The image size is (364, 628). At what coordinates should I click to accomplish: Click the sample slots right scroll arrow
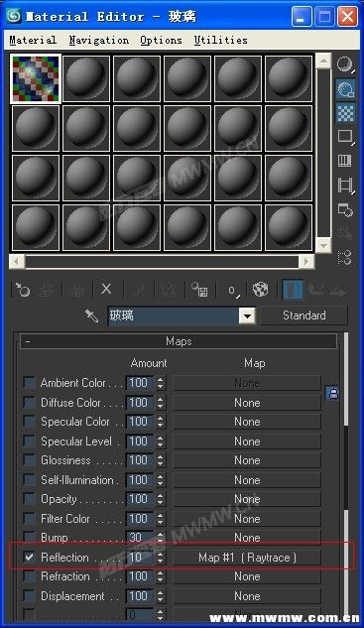click(306, 262)
